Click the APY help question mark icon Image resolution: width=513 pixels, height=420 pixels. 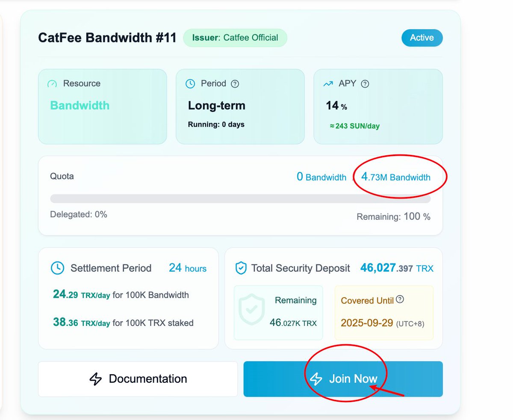[x=365, y=84]
